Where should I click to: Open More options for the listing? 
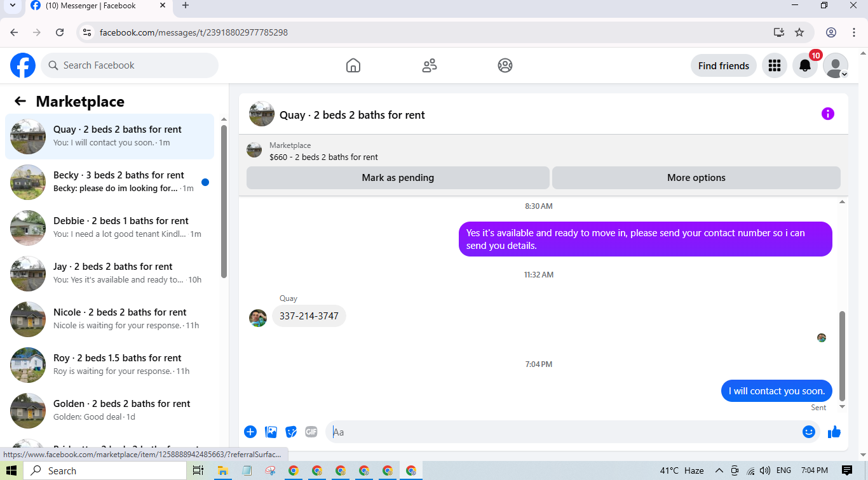696,178
